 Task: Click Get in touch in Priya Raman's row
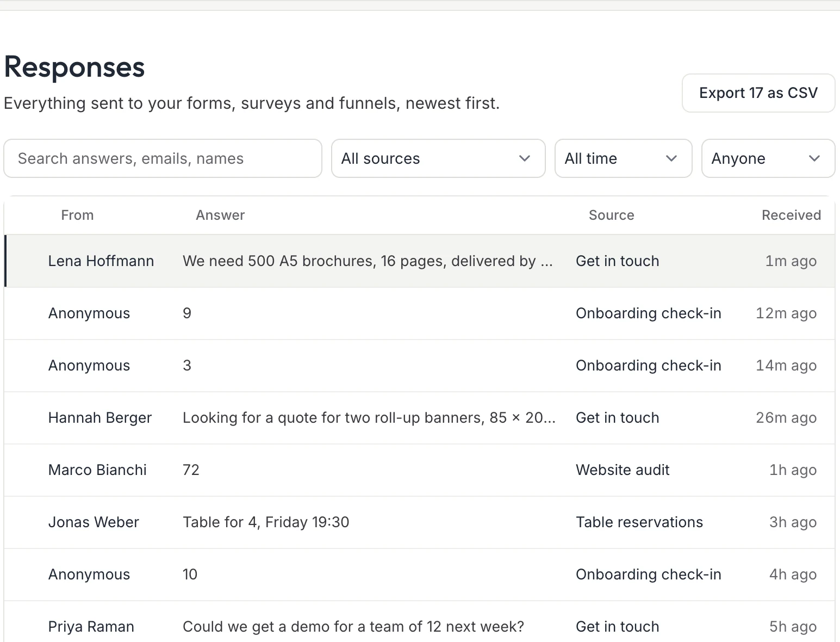(618, 627)
